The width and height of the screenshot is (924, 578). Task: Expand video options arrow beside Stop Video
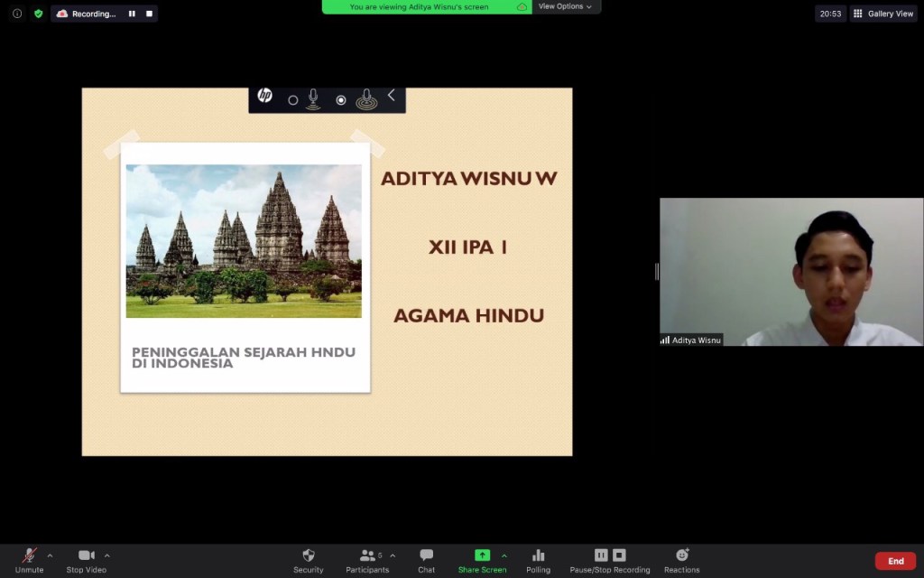pyautogui.click(x=107, y=555)
